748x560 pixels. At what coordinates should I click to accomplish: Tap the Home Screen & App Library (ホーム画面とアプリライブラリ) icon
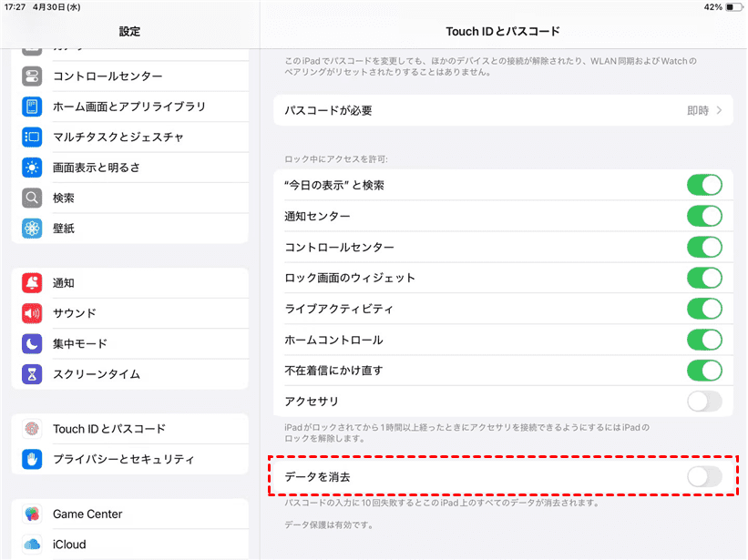[x=33, y=107]
